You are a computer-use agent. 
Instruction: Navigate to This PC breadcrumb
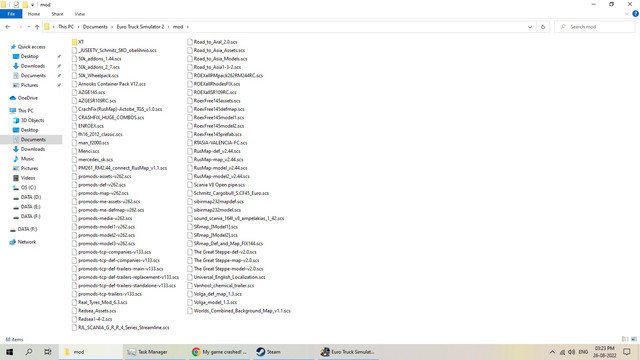66,27
